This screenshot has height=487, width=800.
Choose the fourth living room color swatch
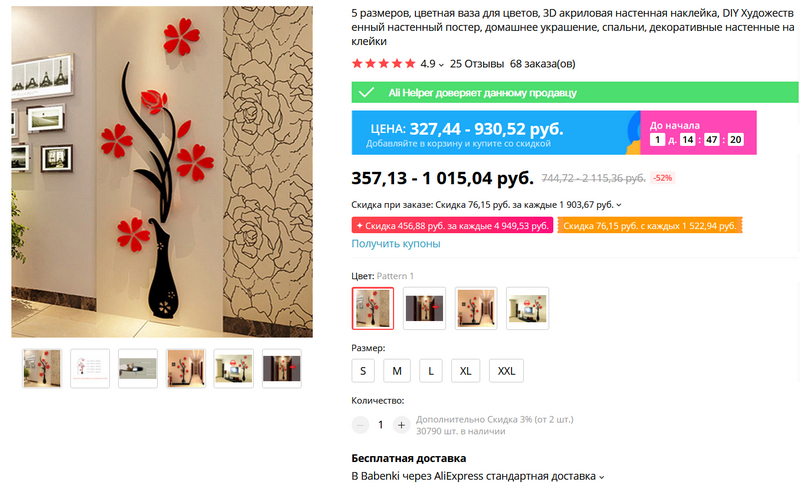(x=528, y=308)
